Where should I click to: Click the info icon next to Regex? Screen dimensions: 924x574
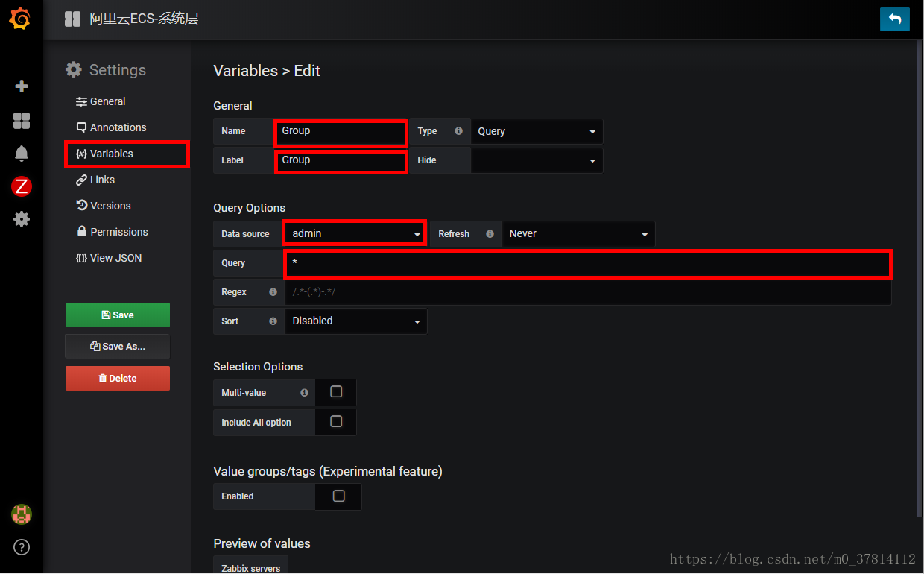273,292
